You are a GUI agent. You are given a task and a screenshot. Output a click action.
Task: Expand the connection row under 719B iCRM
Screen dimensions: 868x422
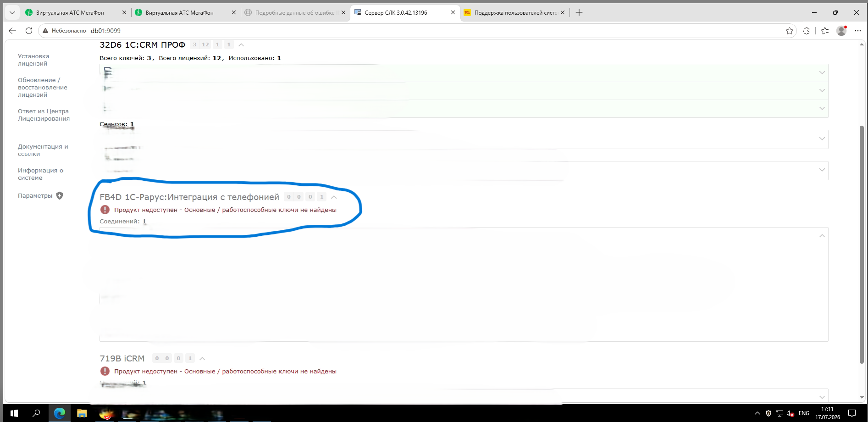pyautogui.click(x=822, y=397)
